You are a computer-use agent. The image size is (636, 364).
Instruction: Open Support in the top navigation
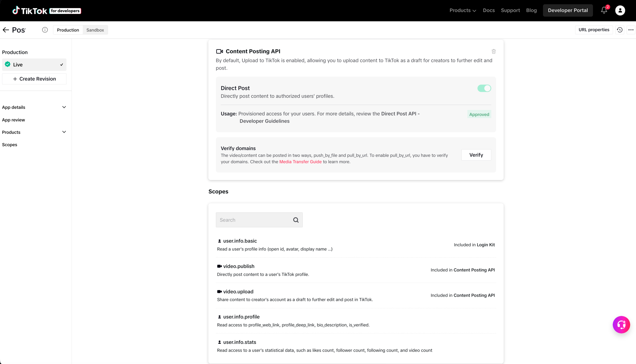[510, 10]
